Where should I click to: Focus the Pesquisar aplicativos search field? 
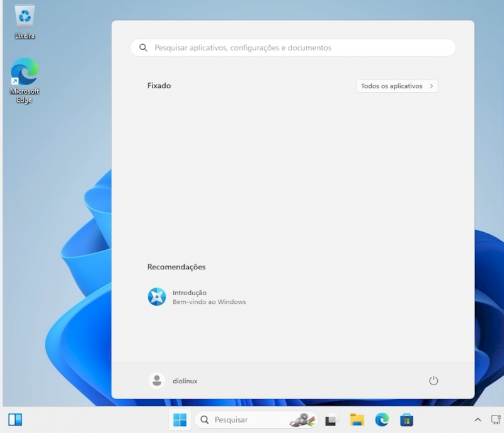[293, 48]
